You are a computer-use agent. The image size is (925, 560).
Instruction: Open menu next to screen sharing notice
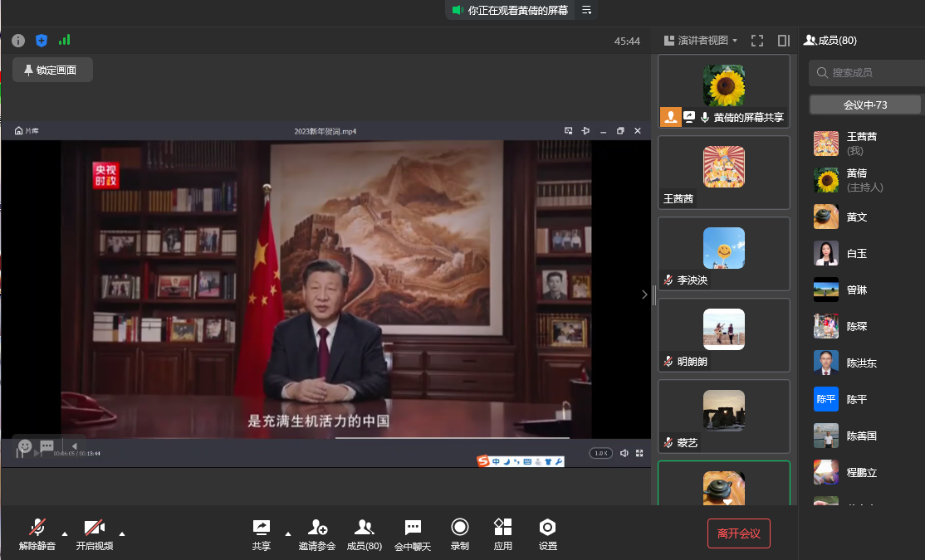click(x=586, y=10)
